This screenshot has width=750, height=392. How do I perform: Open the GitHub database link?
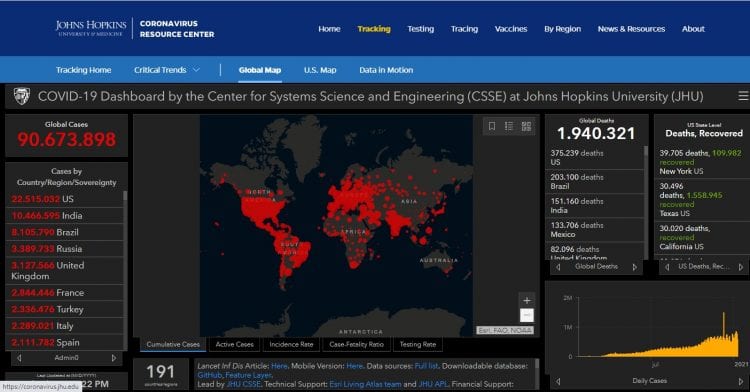coord(210,375)
